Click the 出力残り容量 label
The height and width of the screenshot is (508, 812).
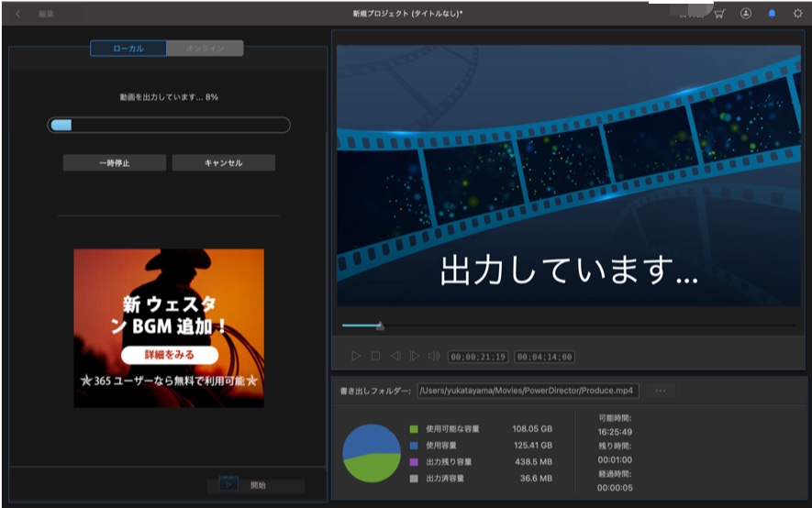click(449, 462)
